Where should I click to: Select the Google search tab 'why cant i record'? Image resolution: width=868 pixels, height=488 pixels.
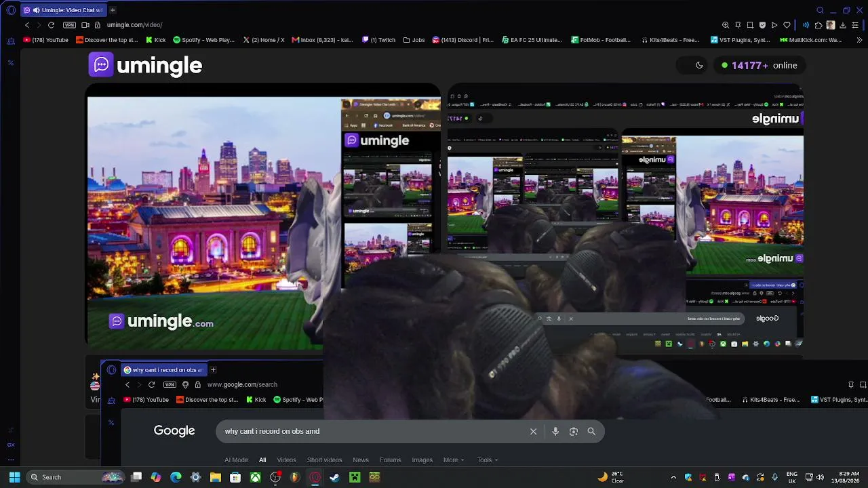coord(163,370)
